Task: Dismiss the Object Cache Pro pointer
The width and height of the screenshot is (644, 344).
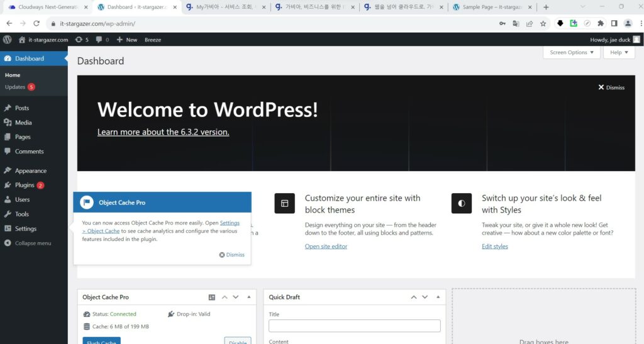Action: tap(231, 255)
